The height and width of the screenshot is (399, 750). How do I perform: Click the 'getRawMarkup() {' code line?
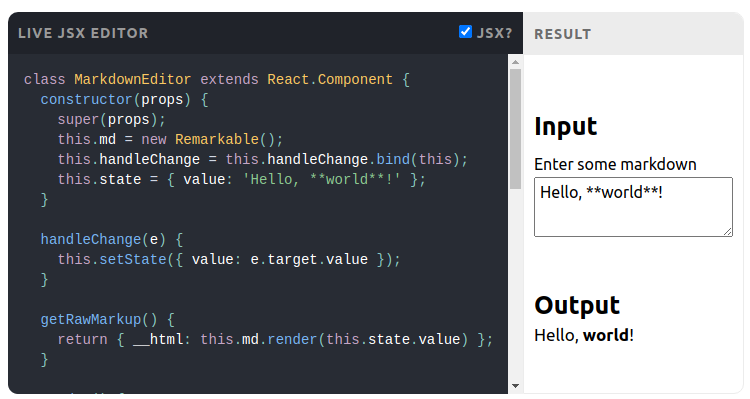coord(108,319)
